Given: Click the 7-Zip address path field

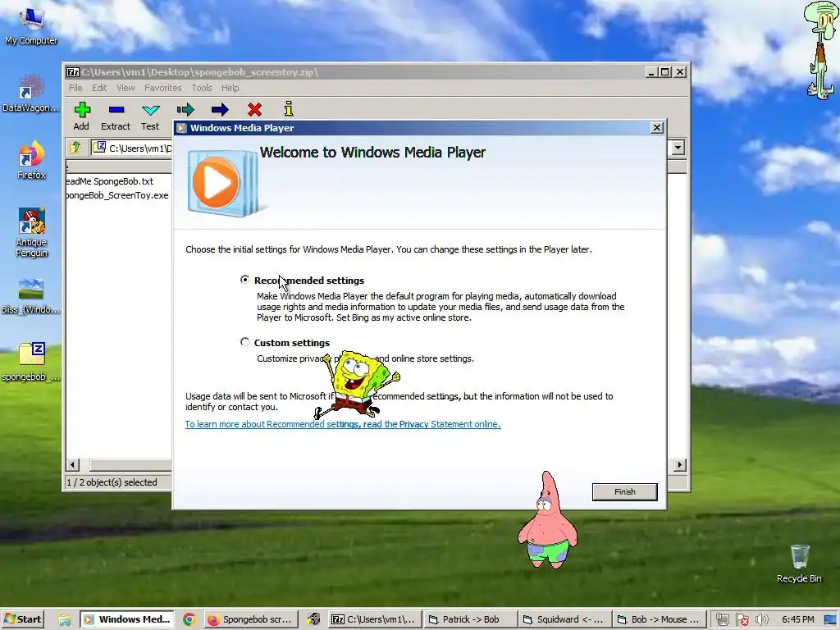Looking at the screenshot, I should [131, 148].
